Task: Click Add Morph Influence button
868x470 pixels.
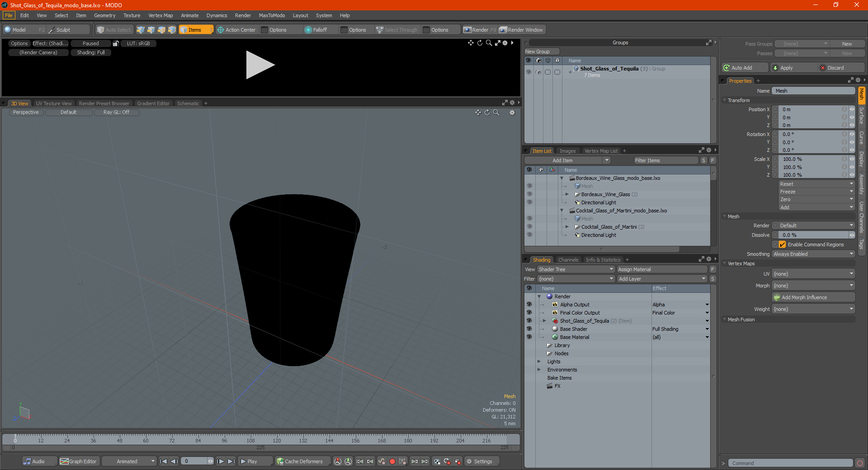Action: click(x=813, y=297)
